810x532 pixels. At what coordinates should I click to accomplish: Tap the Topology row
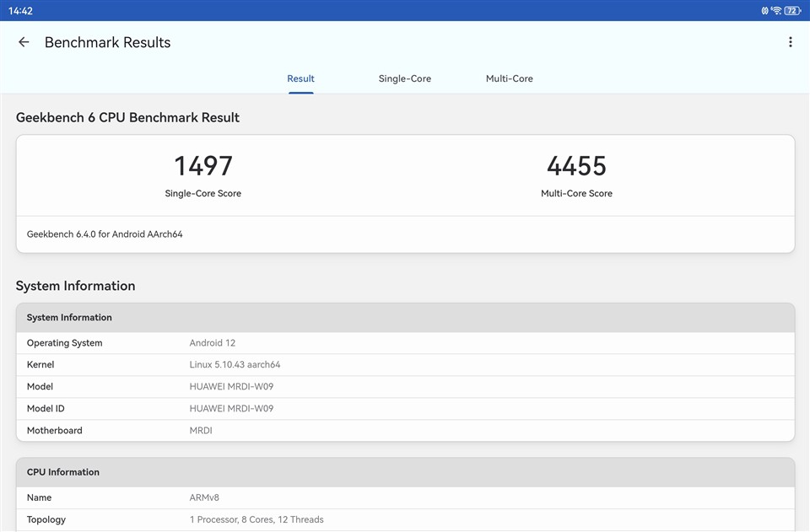[x=405, y=519]
